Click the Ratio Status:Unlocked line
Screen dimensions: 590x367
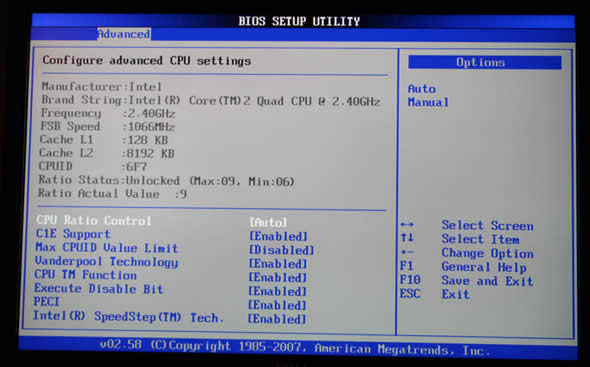166,181
